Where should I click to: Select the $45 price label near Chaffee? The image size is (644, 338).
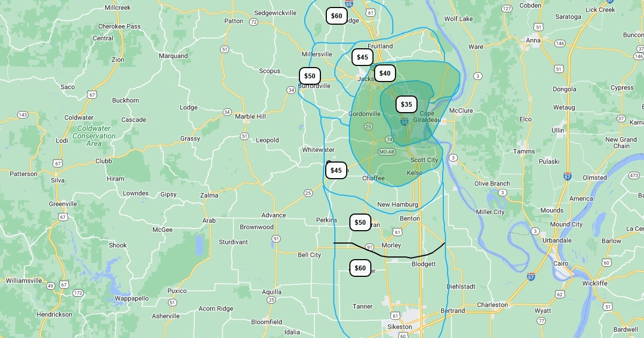[336, 171]
